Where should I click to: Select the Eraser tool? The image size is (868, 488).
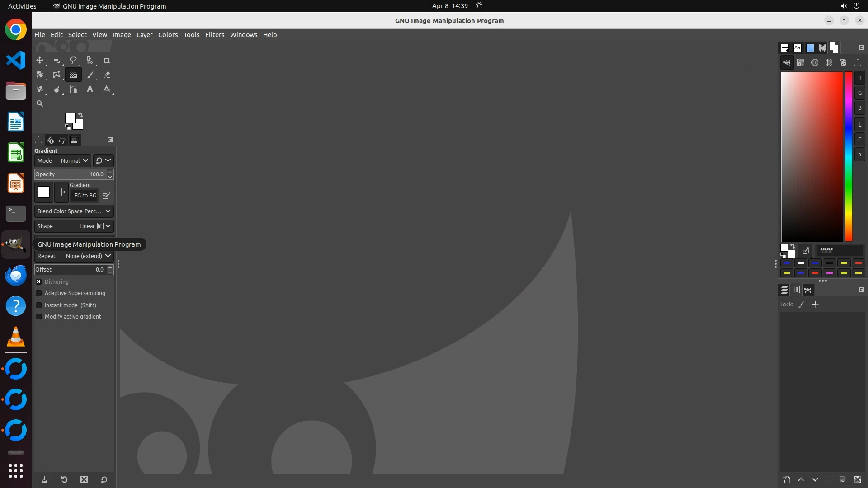(107, 75)
